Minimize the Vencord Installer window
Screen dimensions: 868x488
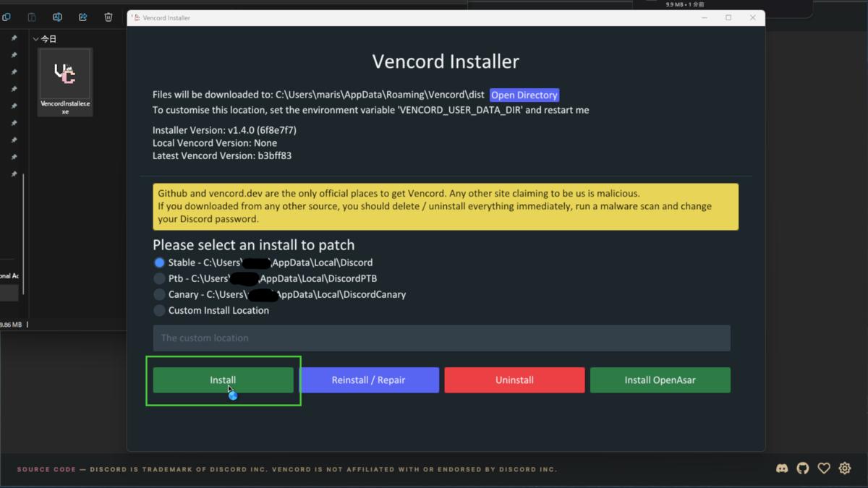pyautogui.click(x=705, y=17)
